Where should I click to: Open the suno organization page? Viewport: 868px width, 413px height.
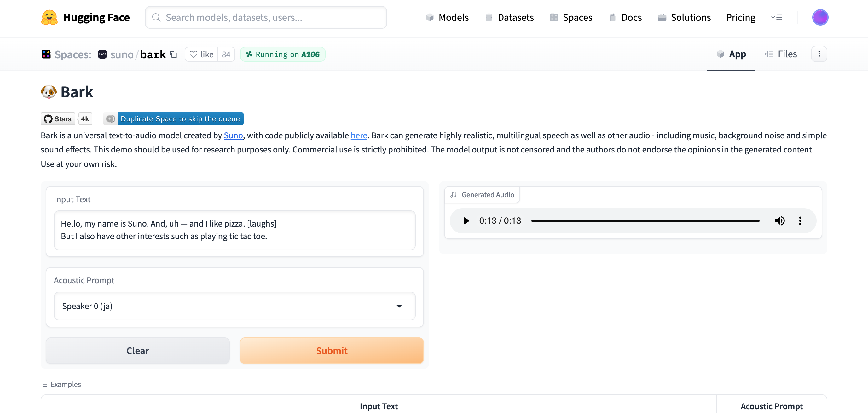pos(122,54)
